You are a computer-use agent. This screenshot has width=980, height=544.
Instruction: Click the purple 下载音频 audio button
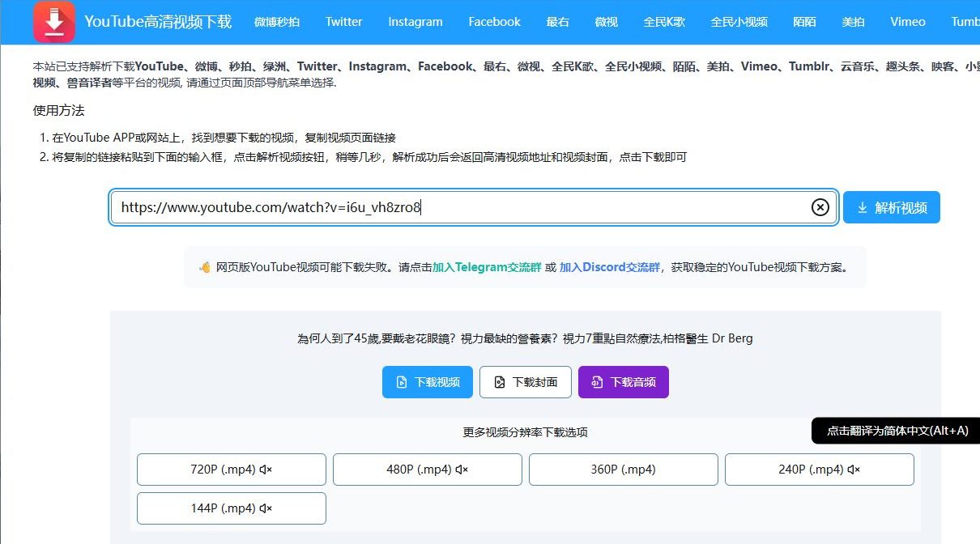tap(623, 382)
